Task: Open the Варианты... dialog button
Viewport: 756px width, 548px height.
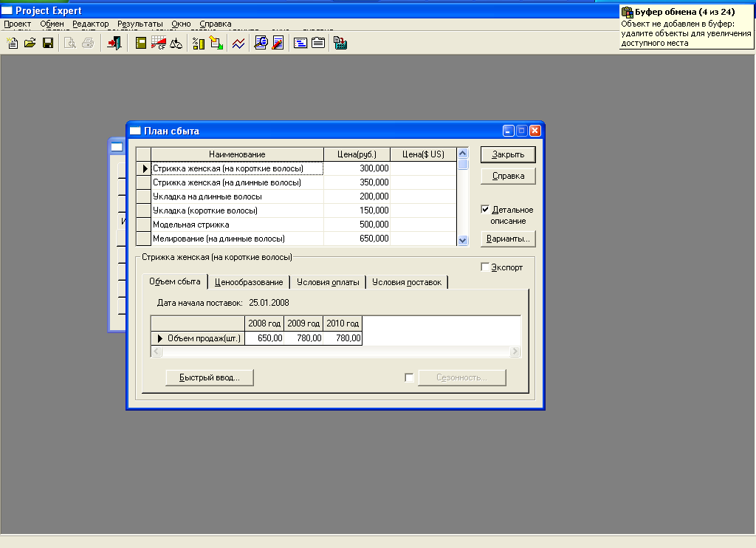Action: point(508,239)
